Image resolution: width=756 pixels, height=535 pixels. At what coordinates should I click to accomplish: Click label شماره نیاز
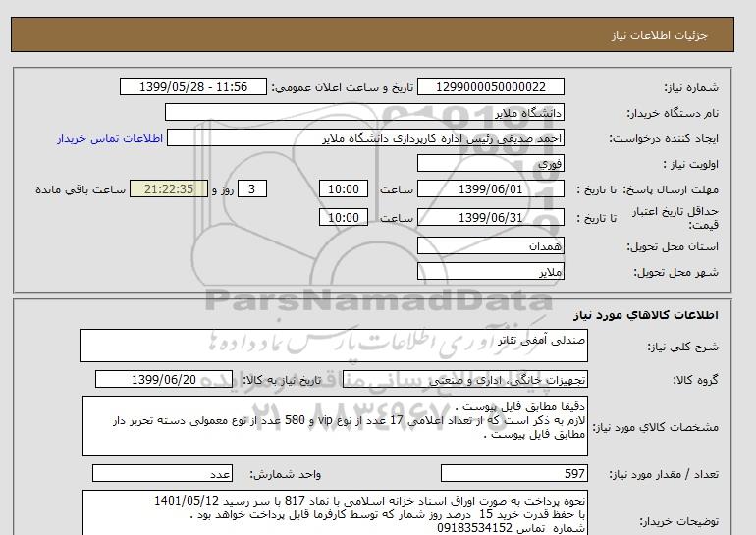(x=691, y=87)
